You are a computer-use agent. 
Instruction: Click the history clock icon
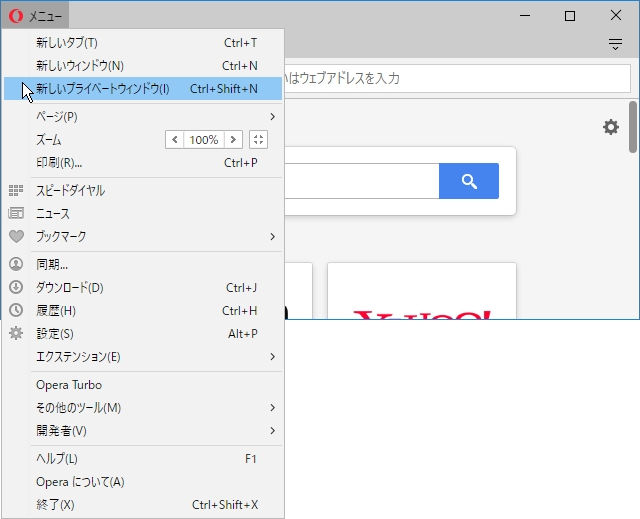pyautogui.click(x=16, y=310)
